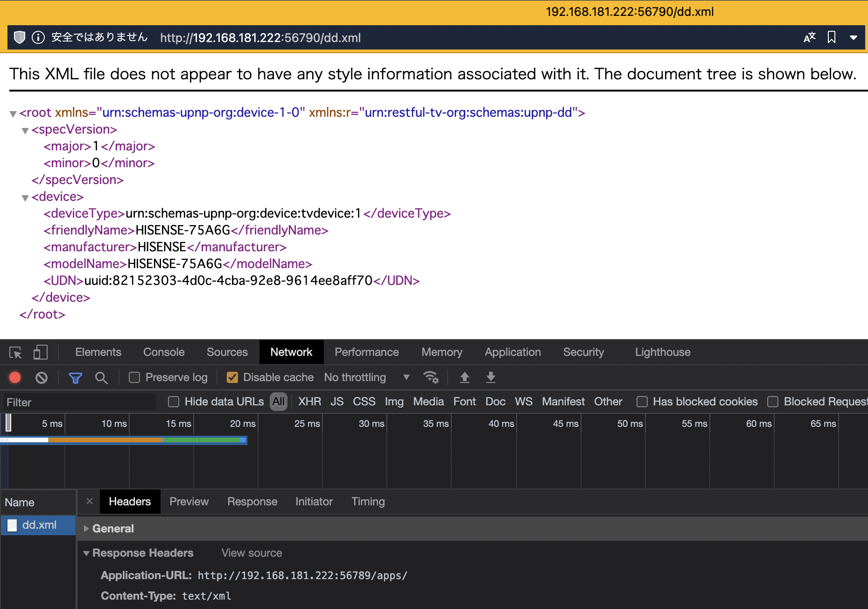Open the Console tab
Image resolution: width=868 pixels, height=609 pixels.
click(x=164, y=352)
